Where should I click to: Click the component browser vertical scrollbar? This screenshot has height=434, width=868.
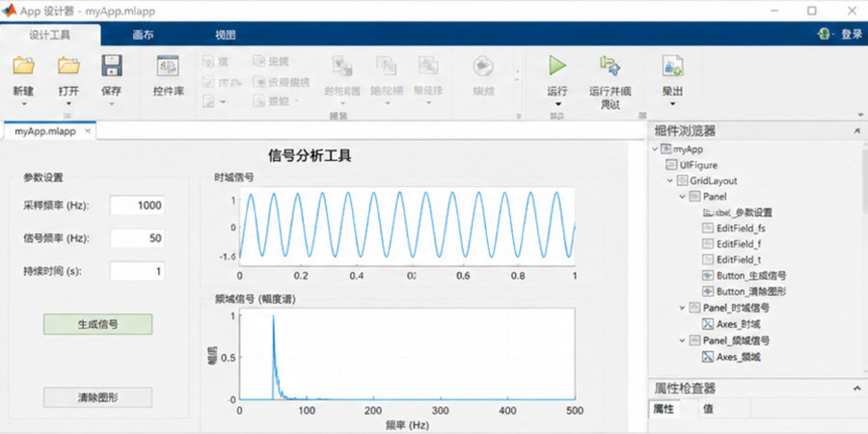point(865,177)
